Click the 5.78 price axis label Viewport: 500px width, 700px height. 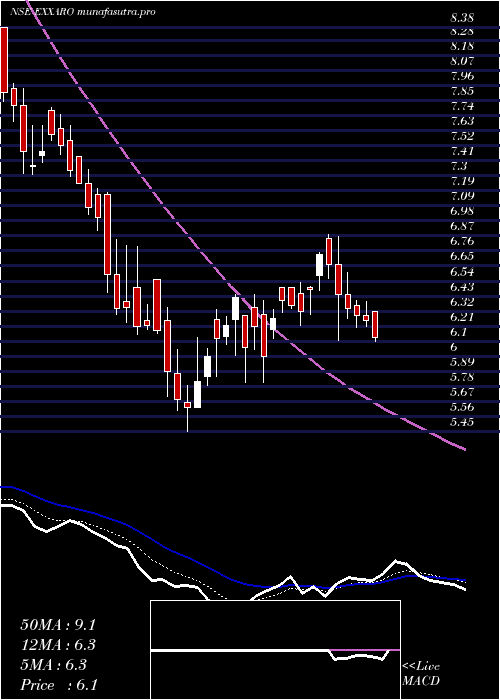pos(462,377)
